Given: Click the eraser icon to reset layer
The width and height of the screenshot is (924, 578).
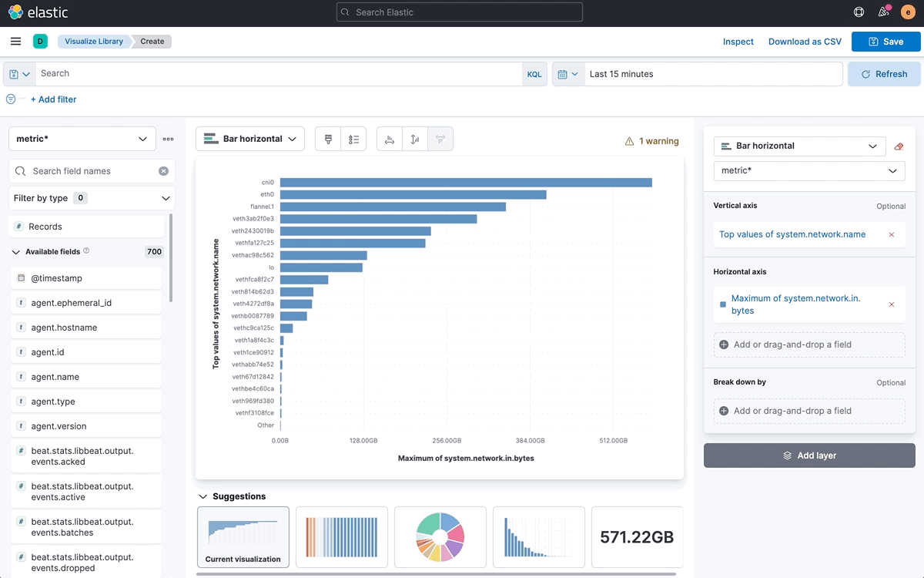Looking at the screenshot, I should click(x=899, y=146).
